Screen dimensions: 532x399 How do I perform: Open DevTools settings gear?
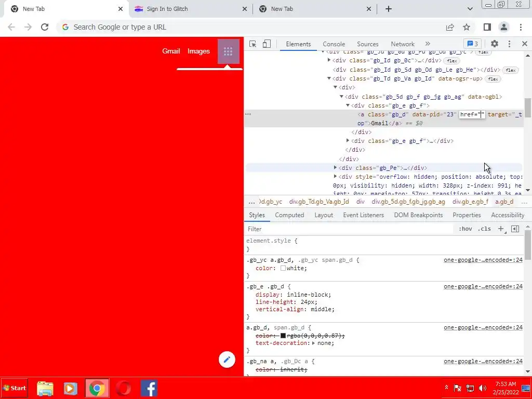coord(495,44)
